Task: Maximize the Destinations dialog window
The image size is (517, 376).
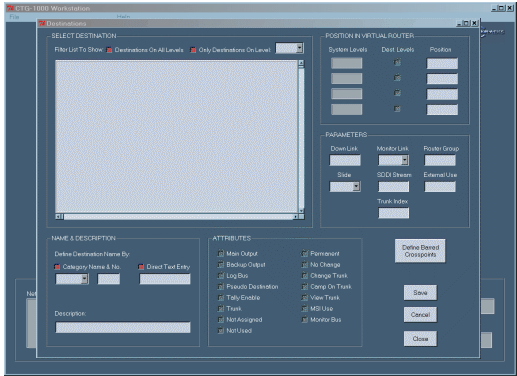Action: click(466, 23)
